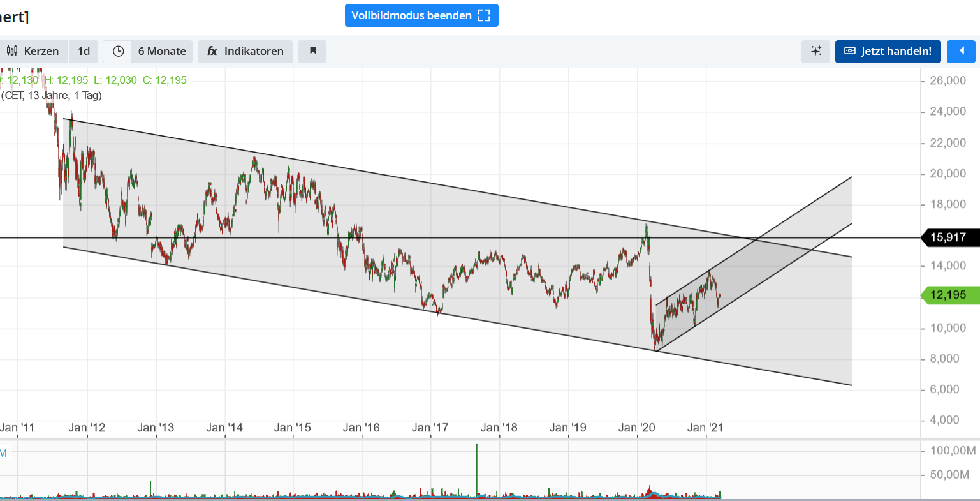Click the bookmark flag icon in the toolbar
This screenshot has width=980, height=501.
coord(312,51)
